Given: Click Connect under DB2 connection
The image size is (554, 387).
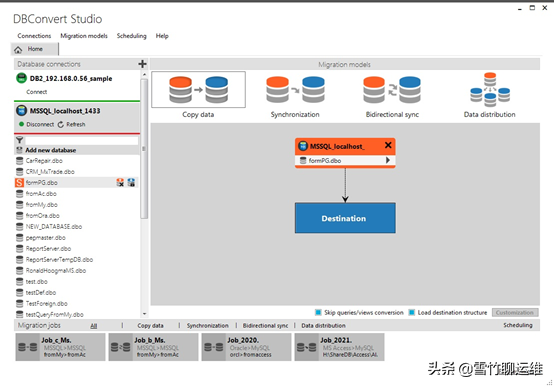Looking at the screenshot, I should (36, 92).
